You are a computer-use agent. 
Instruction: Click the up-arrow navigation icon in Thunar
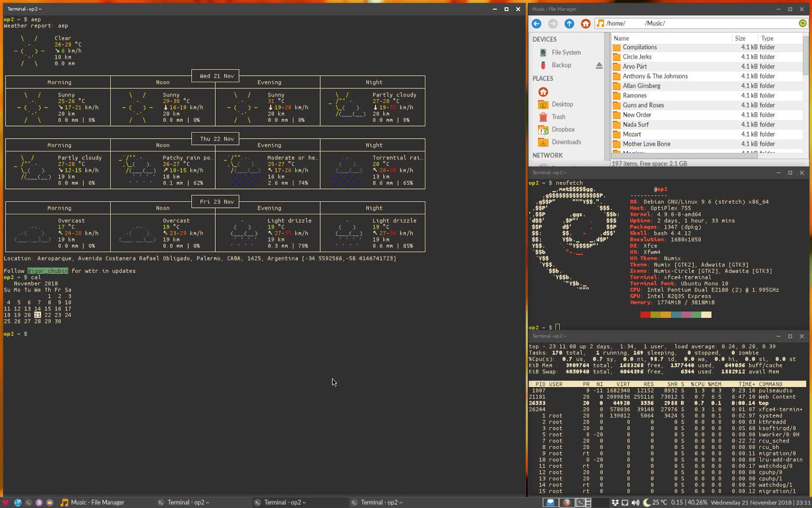pos(569,23)
